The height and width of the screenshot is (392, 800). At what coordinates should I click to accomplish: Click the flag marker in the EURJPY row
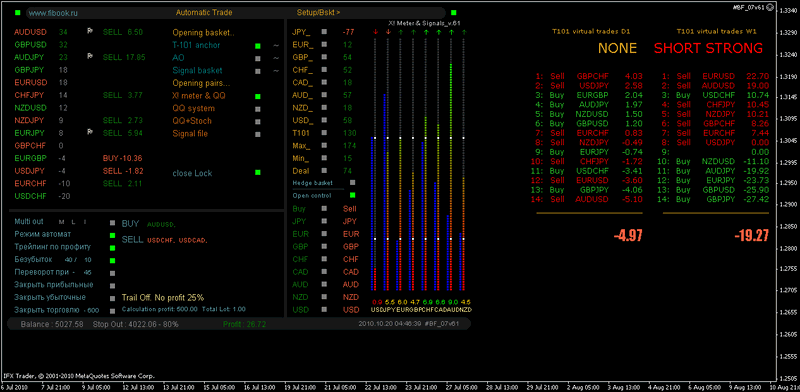[x=90, y=133]
